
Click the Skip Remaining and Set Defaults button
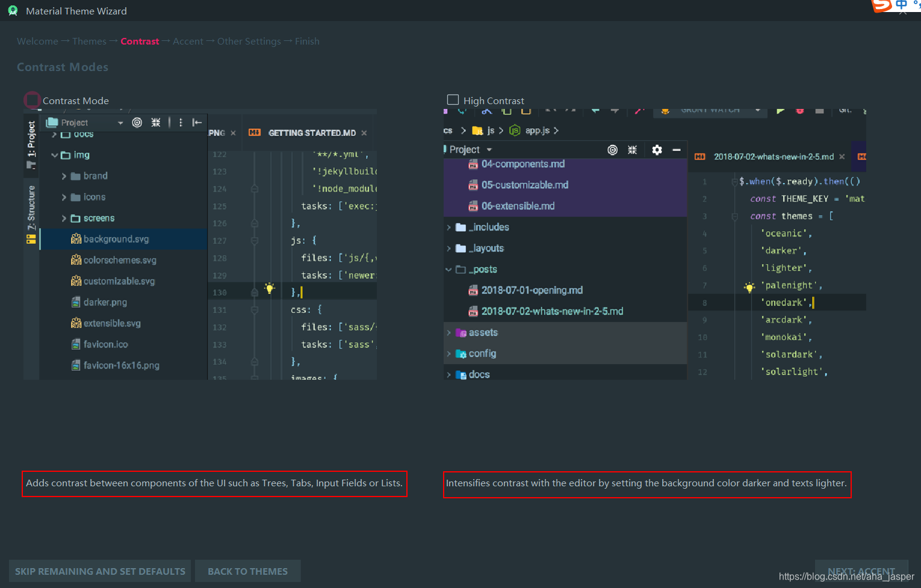(100, 571)
